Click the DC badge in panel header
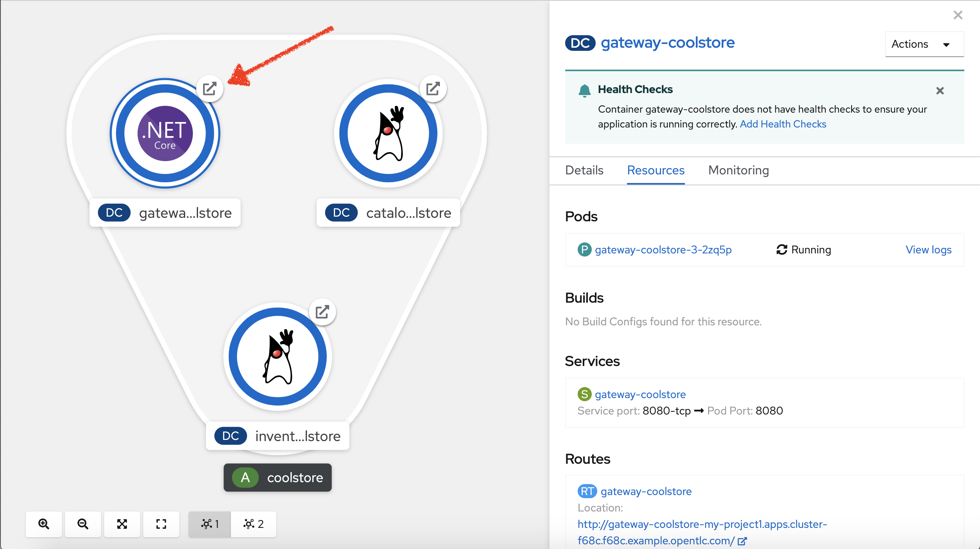The width and height of the screenshot is (980, 549). (x=580, y=43)
